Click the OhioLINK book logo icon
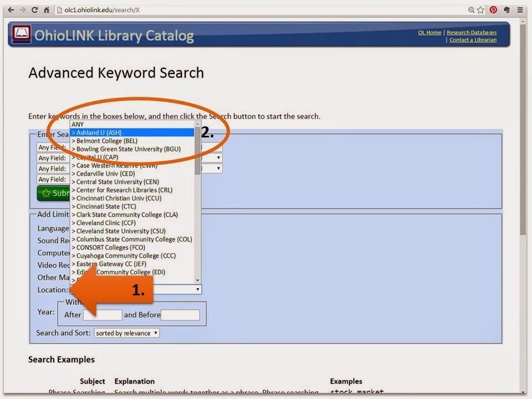The image size is (532, 399). pyautogui.click(x=22, y=34)
